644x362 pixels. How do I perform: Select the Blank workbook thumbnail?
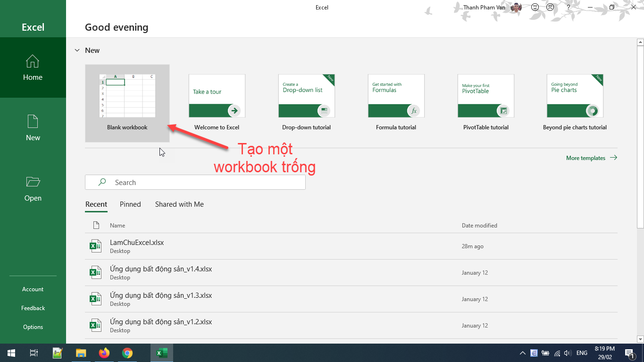tap(127, 96)
